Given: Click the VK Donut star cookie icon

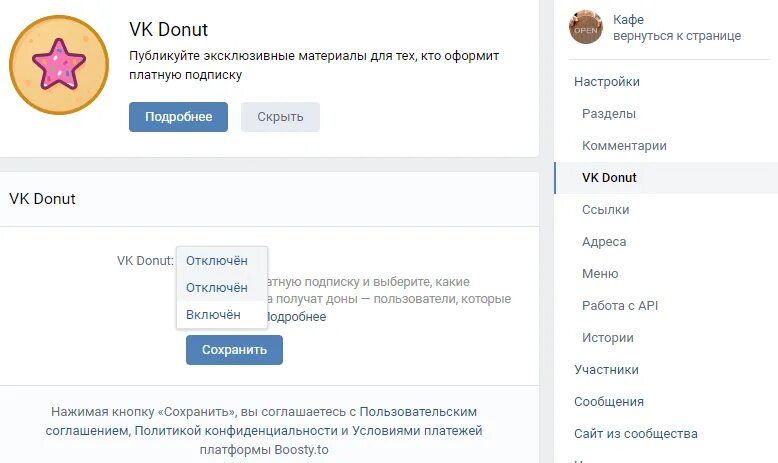Looking at the screenshot, I should coord(59,65).
